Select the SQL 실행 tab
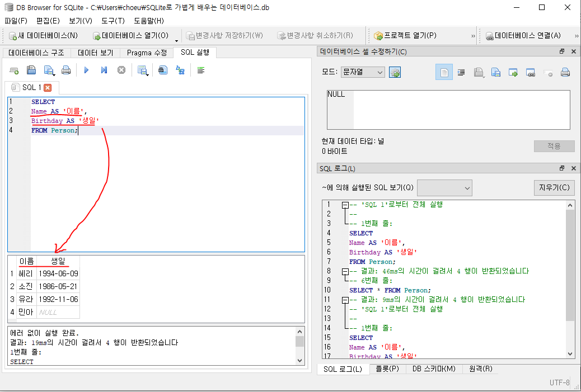This screenshot has width=581, height=392. point(195,53)
